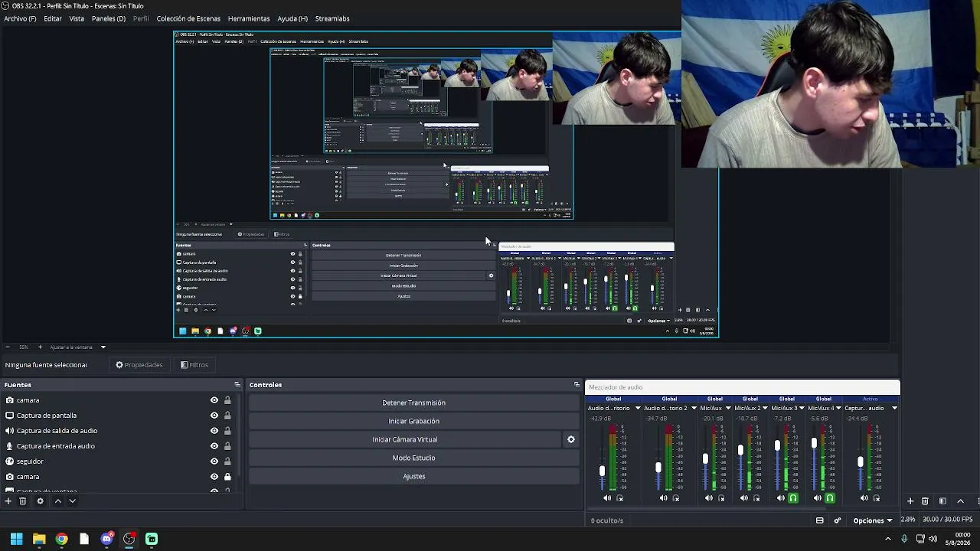Click the Captur... audio volume fader

point(861,461)
